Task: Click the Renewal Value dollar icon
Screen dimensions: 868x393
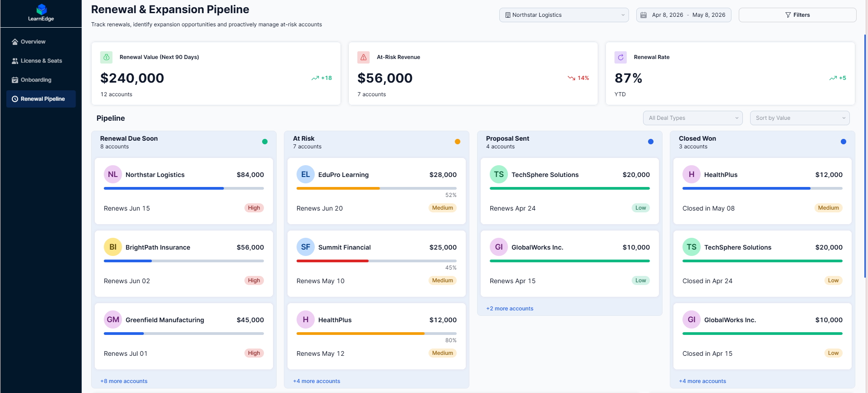Action: pos(106,57)
